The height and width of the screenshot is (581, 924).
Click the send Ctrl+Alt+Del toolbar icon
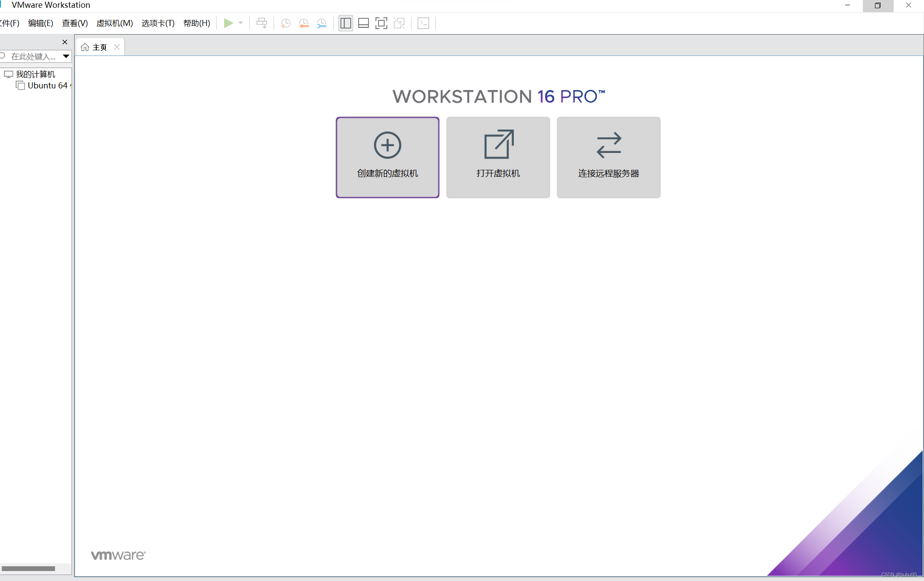click(261, 23)
